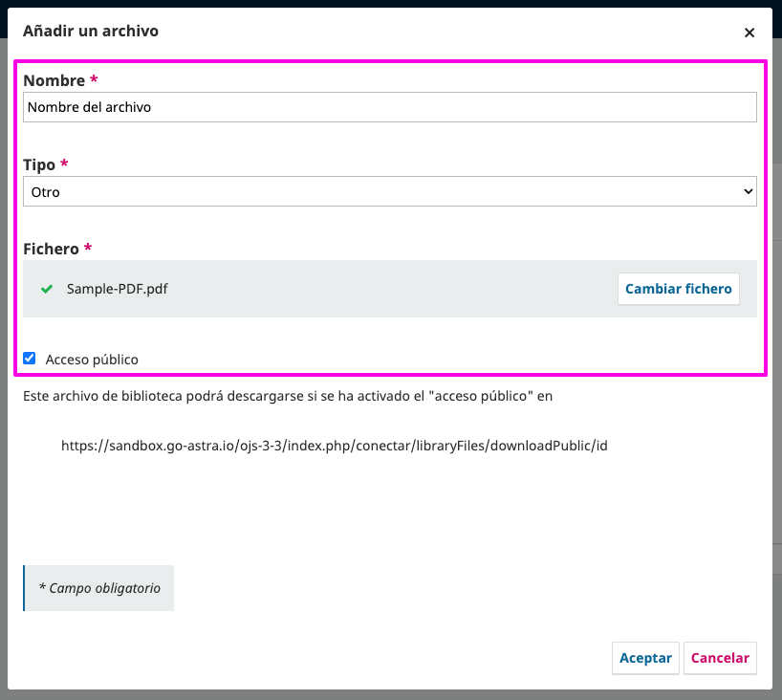Click the Tipo dropdown chevron arrow
The image size is (782, 700).
click(748, 192)
